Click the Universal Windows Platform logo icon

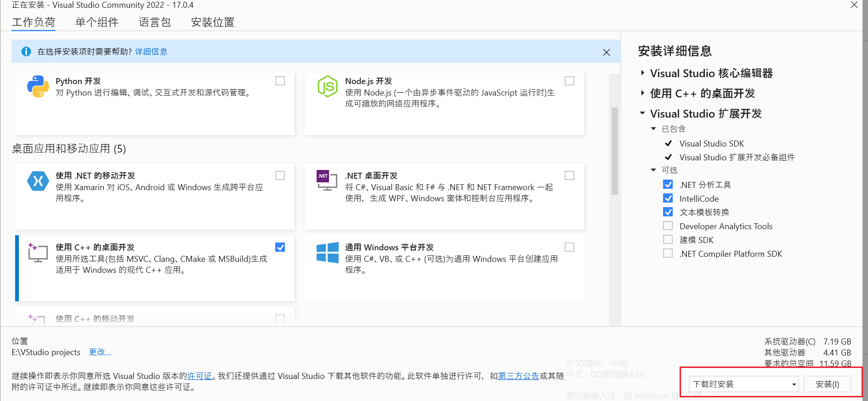pyautogui.click(x=327, y=253)
